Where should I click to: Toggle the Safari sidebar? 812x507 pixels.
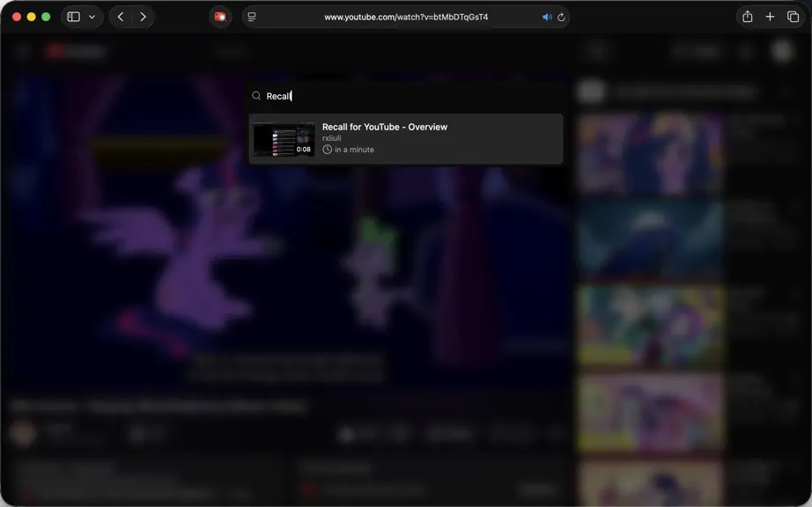(73, 17)
